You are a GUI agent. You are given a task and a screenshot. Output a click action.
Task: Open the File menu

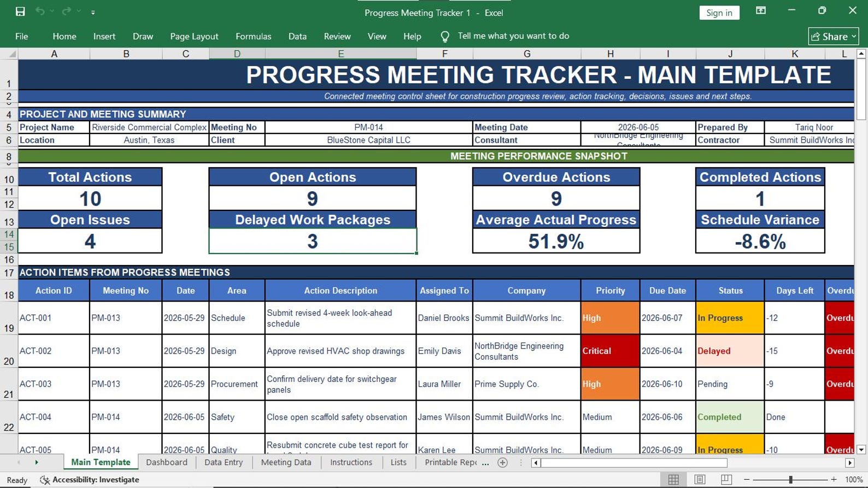pos(22,37)
